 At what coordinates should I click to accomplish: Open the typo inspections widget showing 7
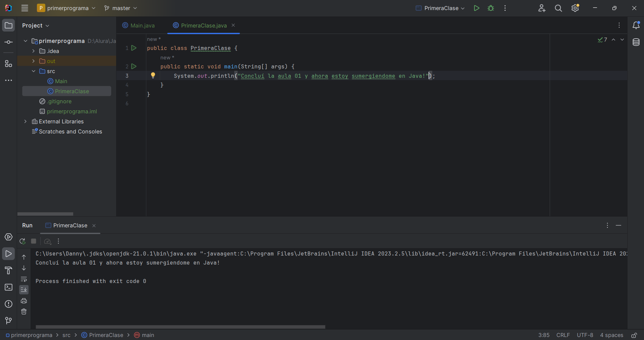(x=602, y=40)
